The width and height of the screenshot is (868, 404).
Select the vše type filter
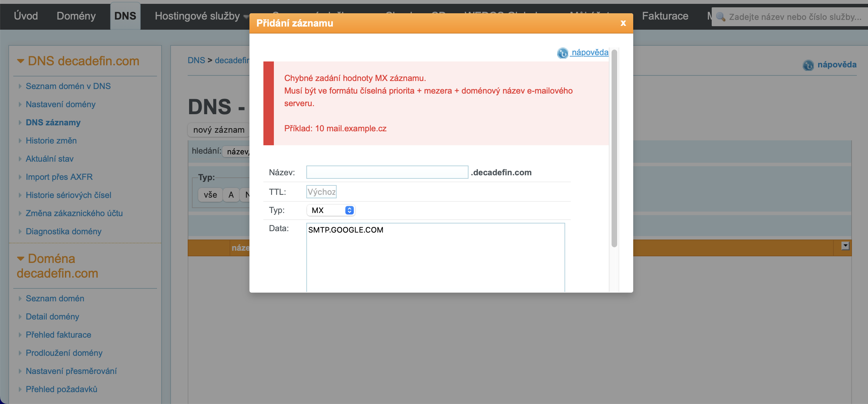coord(210,195)
